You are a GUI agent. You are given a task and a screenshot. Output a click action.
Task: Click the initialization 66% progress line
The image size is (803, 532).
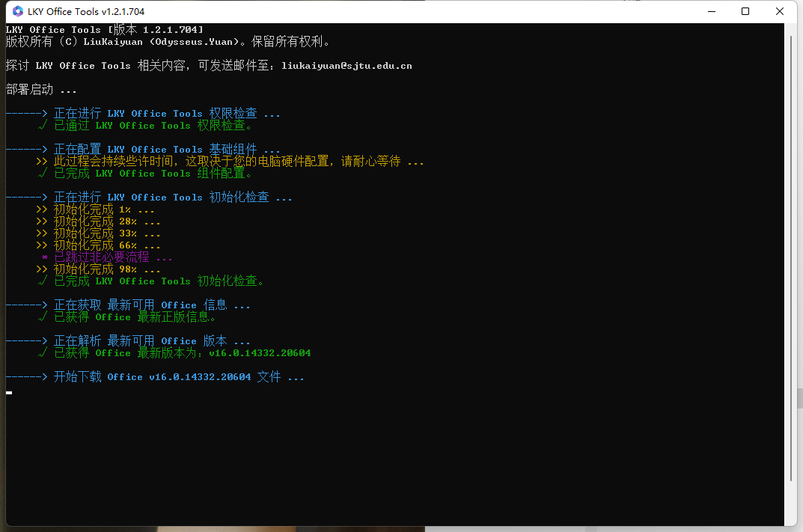pyautogui.click(x=98, y=245)
